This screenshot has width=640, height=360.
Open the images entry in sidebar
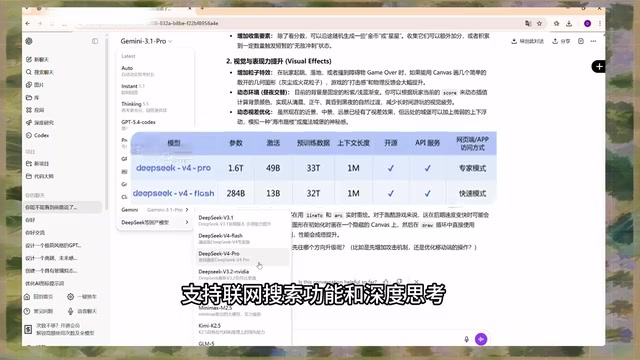point(35,85)
